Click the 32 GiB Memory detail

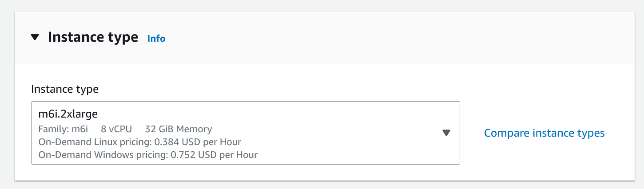pyautogui.click(x=179, y=129)
